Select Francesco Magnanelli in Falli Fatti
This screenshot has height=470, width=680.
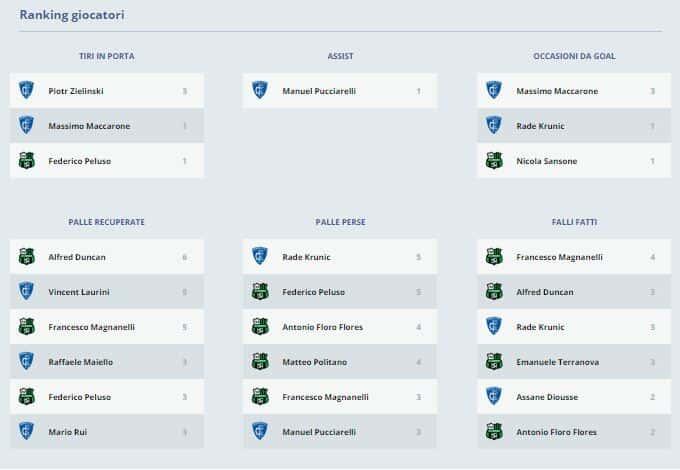tap(559, 257)
